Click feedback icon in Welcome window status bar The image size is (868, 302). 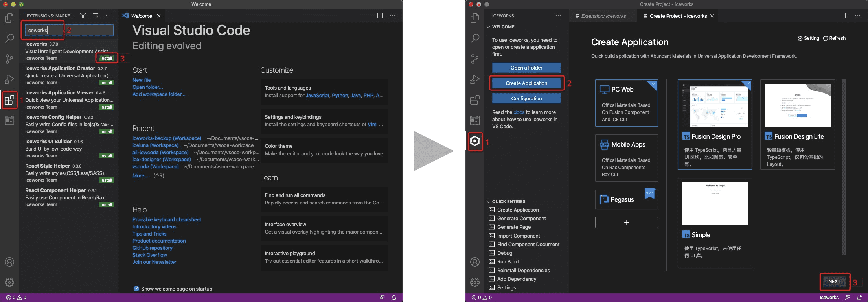[382, 298]
